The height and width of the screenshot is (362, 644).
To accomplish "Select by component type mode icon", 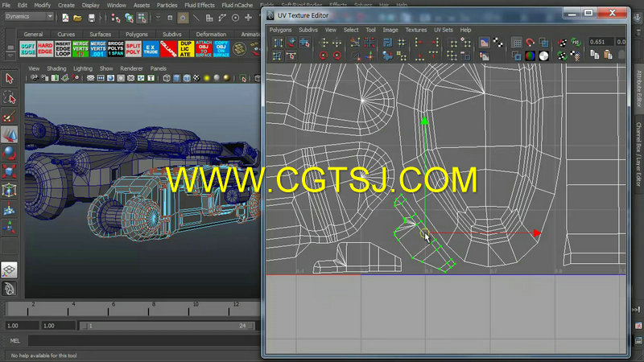I will tap(142, 18).
